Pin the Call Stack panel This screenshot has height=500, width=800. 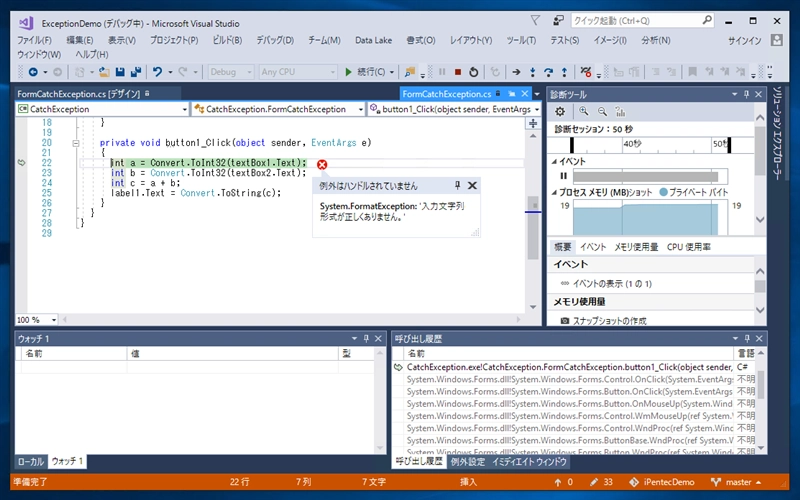tap(747, 339)
